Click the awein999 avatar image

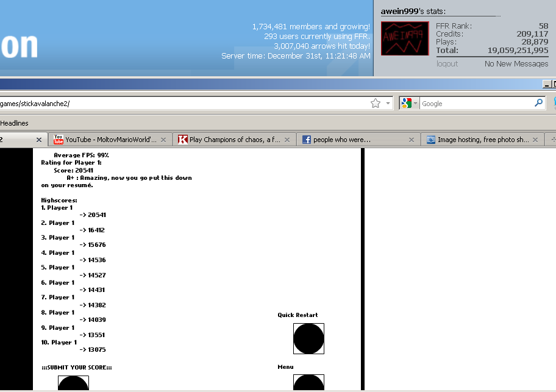coord(406,39)
